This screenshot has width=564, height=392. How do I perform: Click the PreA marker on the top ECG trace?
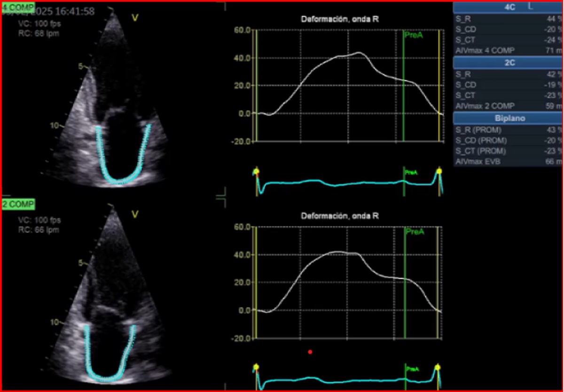411,173
